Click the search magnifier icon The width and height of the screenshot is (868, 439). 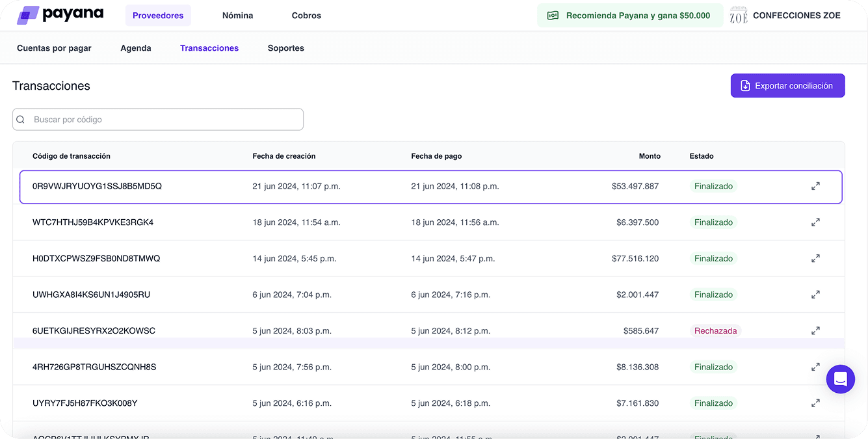(x=20, y=119)
